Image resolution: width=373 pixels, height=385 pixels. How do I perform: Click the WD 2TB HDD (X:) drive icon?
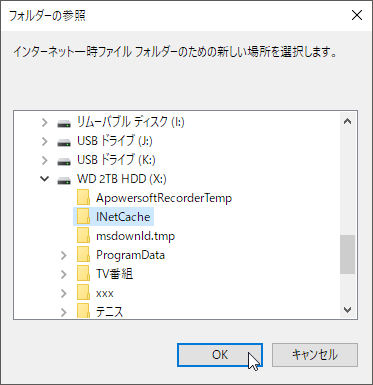pyautogui.click(x=64, y=180)
